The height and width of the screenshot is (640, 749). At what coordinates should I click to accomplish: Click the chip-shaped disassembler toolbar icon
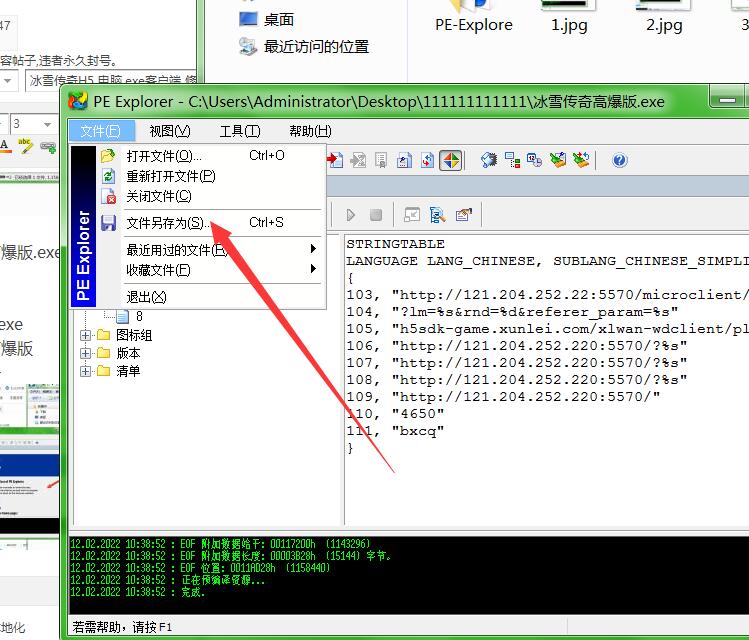[x=489, y=160]
